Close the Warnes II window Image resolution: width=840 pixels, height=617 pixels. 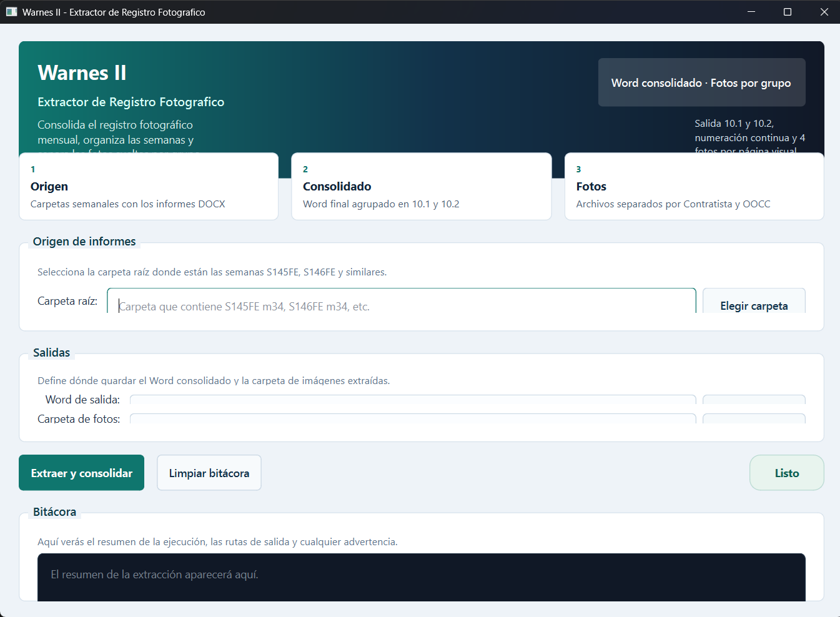824,12
